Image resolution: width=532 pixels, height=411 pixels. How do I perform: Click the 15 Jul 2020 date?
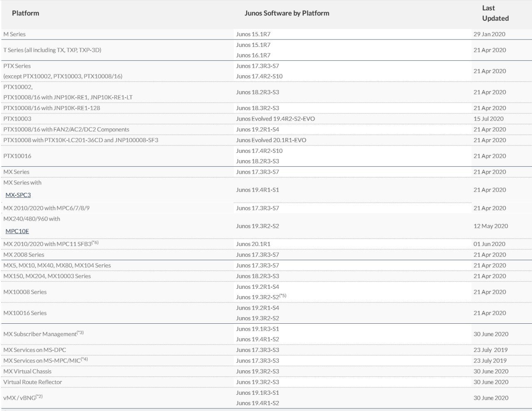pos(488,119)
